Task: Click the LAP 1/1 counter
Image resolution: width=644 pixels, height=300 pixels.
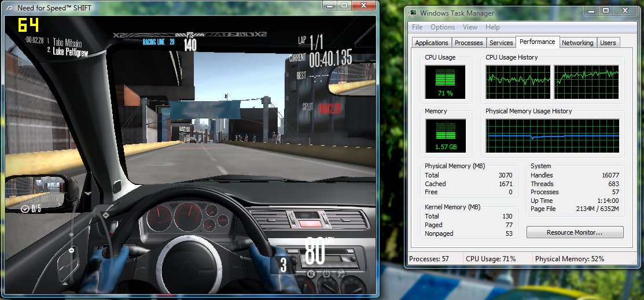Action: pyautogui.click(x=311, y=42)
